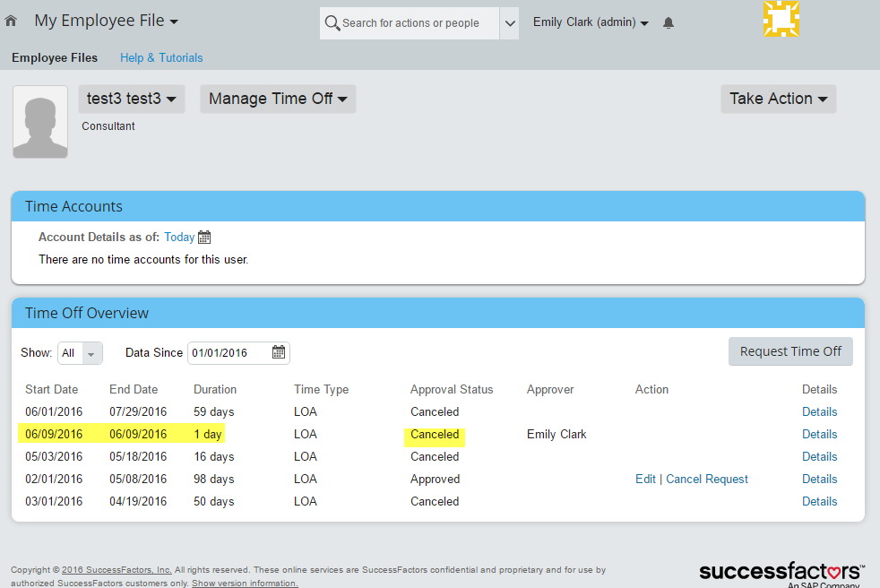Click the employee profile photo placeholder

(x=40, y=121)
